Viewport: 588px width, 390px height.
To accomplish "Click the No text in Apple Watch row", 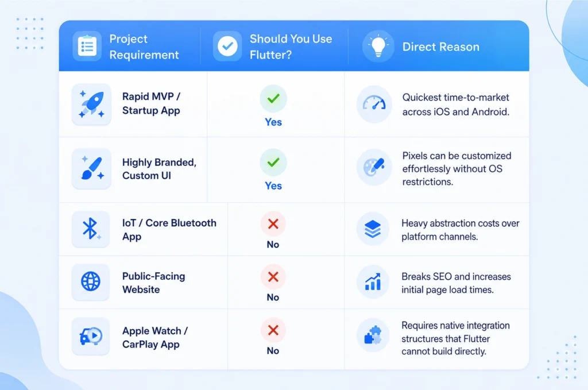I will point(273,351).
